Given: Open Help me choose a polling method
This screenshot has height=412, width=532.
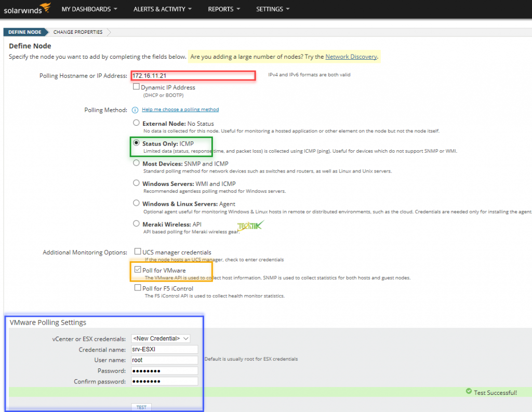Looking at the screenshot, I should [x=180, y=110].
